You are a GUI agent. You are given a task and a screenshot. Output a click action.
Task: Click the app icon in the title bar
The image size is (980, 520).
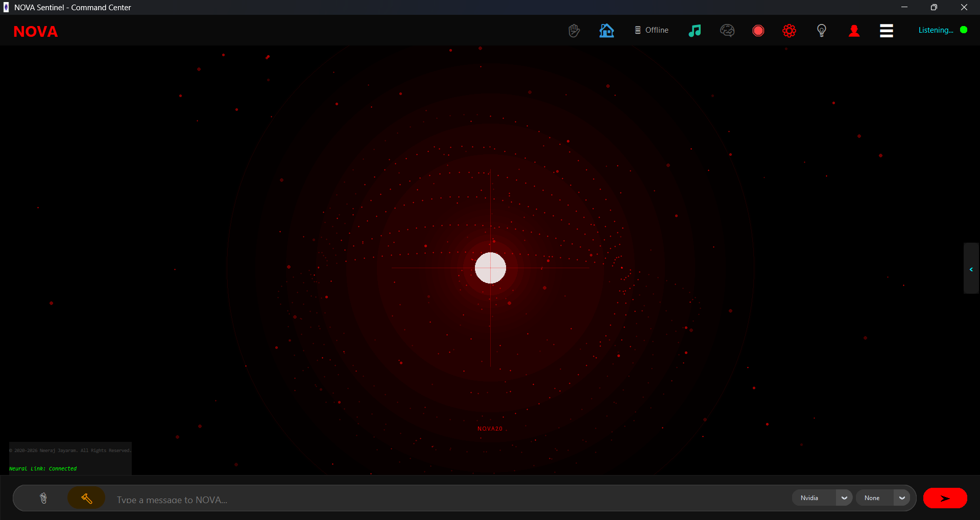[x=6, y=7]
